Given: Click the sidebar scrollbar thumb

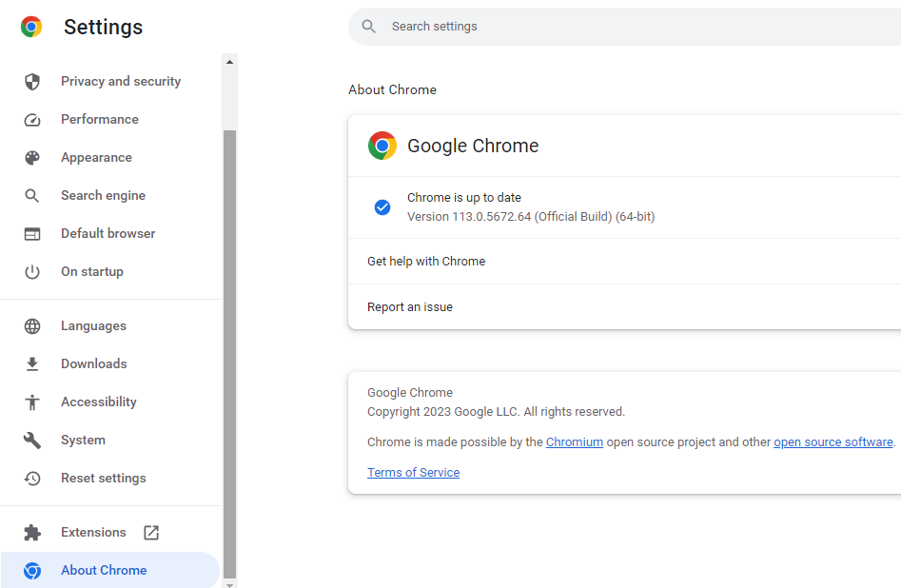Looking at the screenshot, I should pyautogui.click(x=230, y=354).
